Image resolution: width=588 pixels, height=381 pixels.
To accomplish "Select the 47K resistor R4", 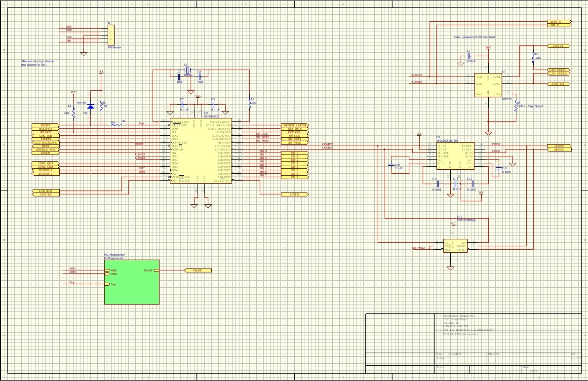I will point(74,113).
